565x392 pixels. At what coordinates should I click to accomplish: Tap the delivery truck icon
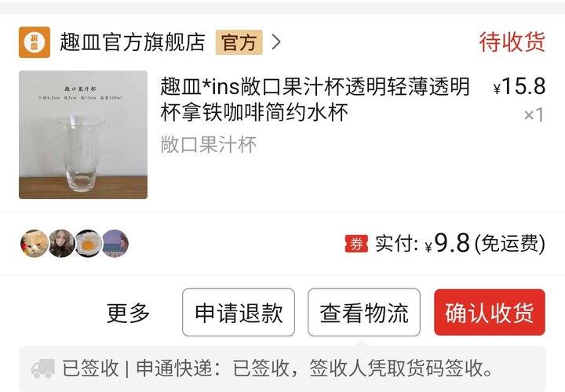pyautogui.click(x=43, y=368)
